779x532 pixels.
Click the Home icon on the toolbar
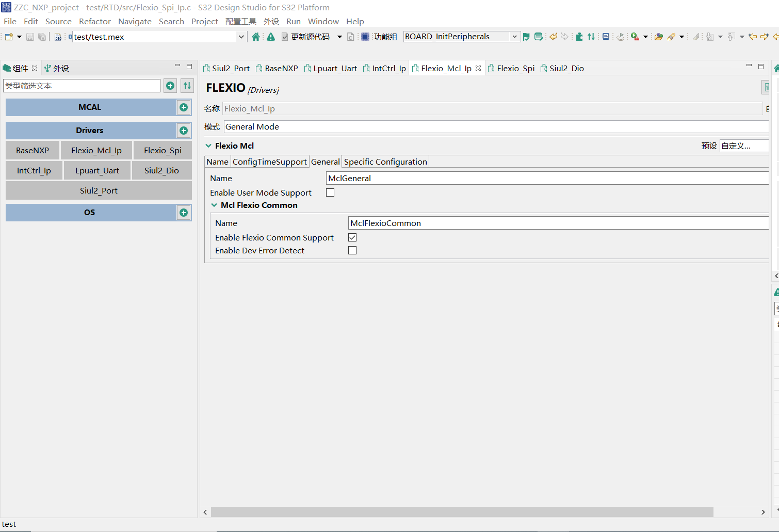click(256, 37)
